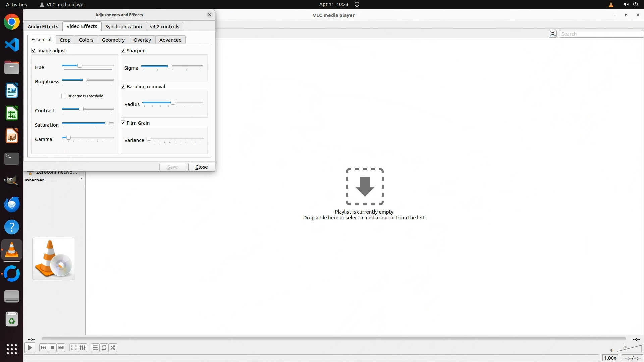Screen dimensions: 644x362
Task: Toggle fullscreen video mode icon
Action: pos(73,348)
